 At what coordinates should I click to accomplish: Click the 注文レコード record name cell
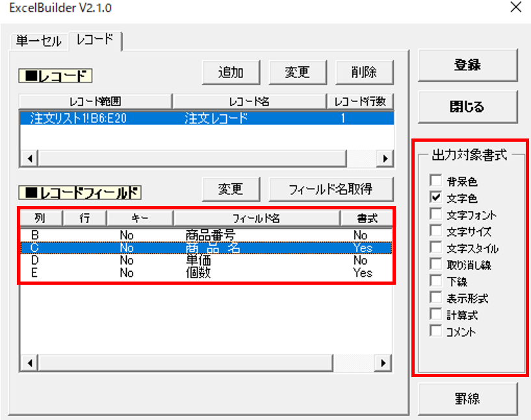(x=216, y=118)
